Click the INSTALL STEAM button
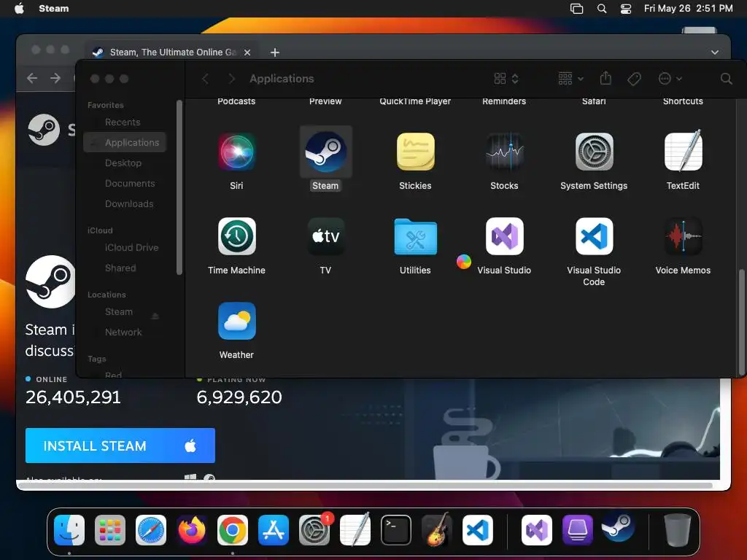Image resolution: width=747 pixels, height=560 pixels. click(x=120, y=446)
